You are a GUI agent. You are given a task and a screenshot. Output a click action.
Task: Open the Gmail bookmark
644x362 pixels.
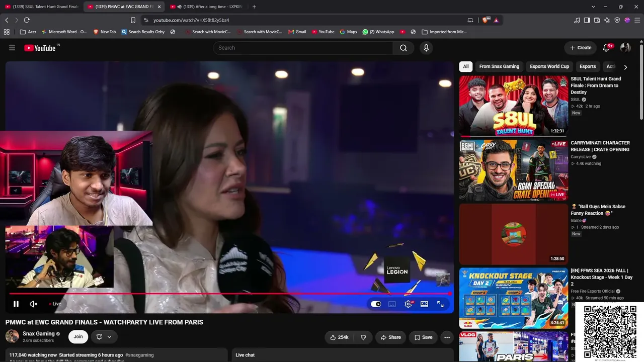[297, 32]
